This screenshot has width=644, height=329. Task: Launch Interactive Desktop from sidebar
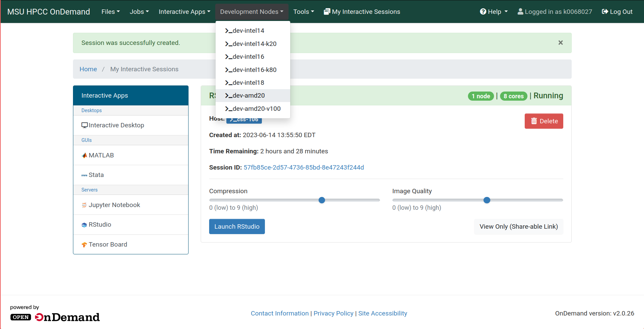pyautogui.click(x=131, y=125)
